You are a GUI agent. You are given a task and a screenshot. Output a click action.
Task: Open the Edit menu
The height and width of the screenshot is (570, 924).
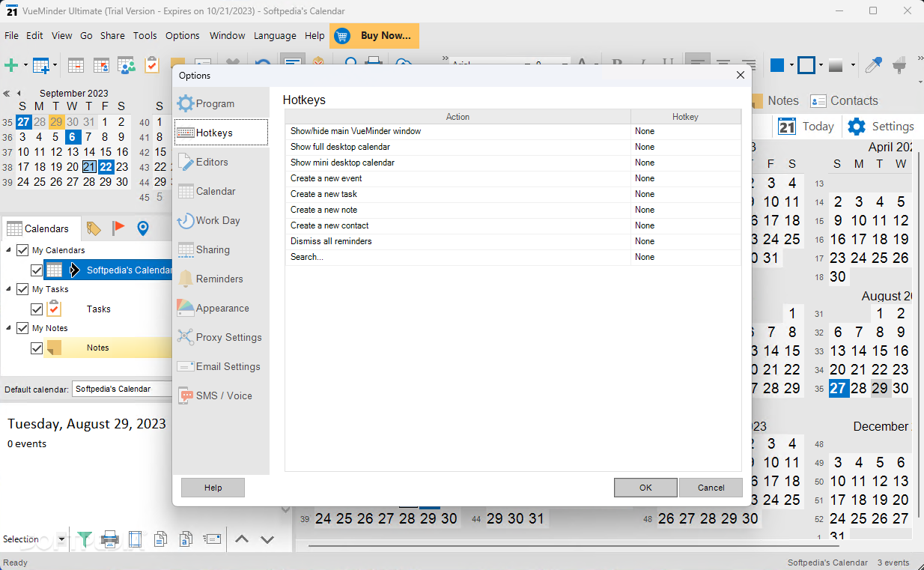click(x=34, y=35)
